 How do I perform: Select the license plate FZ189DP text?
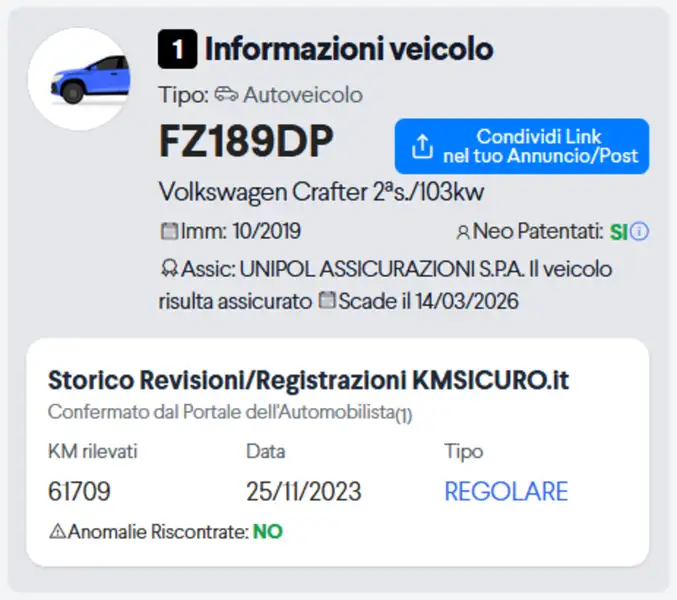(x=246, y=141)
